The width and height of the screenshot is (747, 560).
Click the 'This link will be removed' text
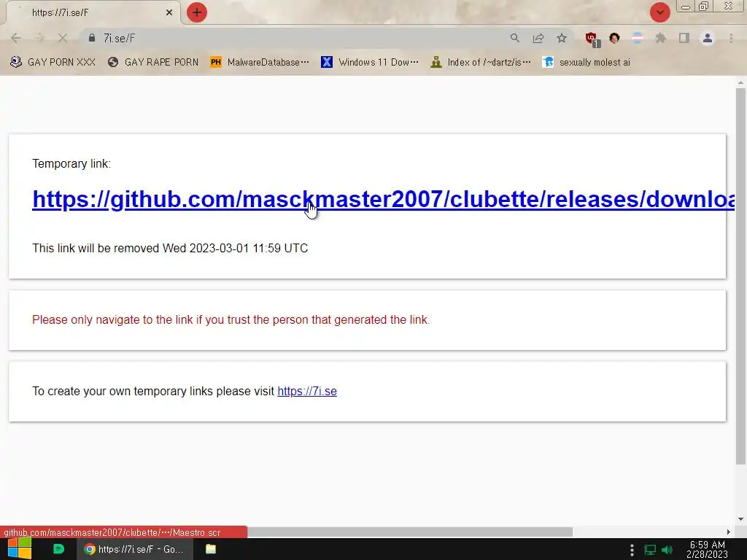coord(170,249)
